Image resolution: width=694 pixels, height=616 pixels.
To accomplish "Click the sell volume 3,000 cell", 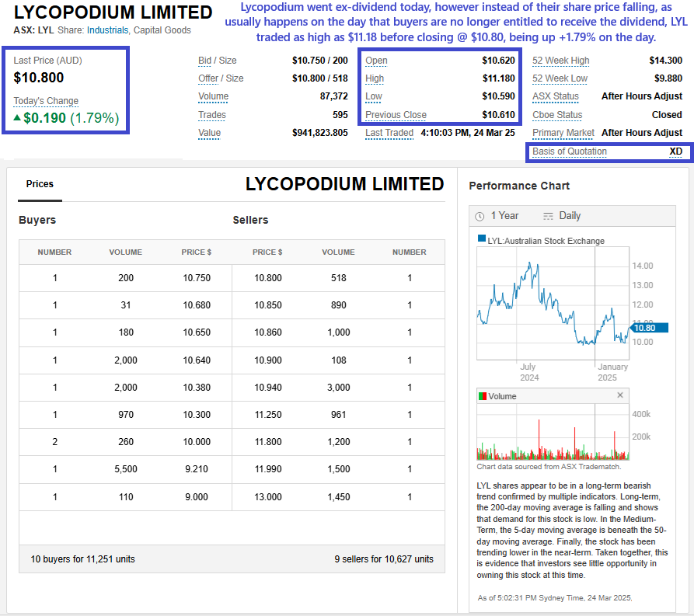I will click(339, 388).
